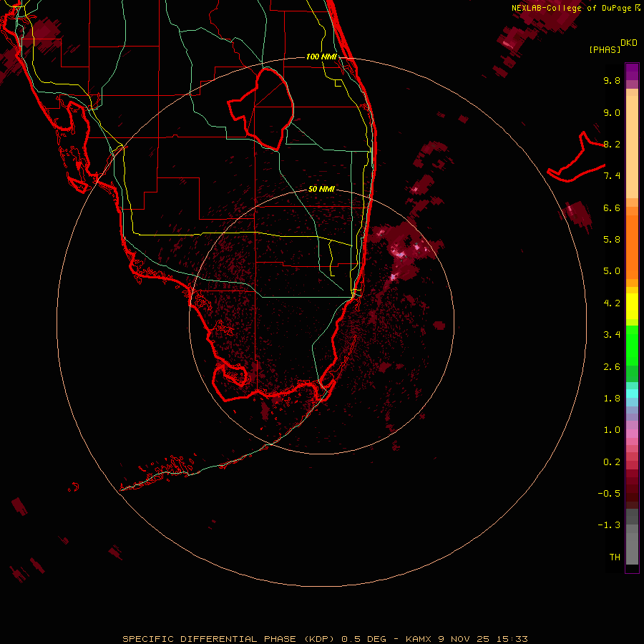644x644 pixels.
Task: Select the 1.0 scale value
Action: 612,430
